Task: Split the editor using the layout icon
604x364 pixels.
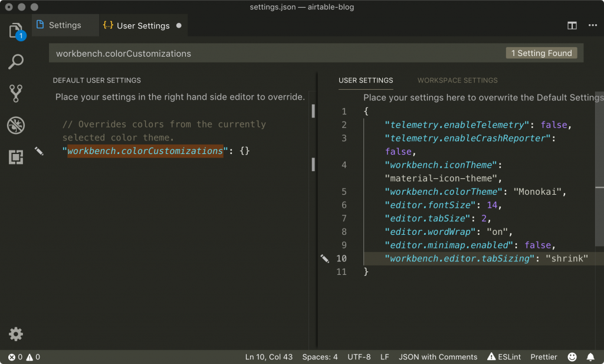Action: (x=572, y=25)
